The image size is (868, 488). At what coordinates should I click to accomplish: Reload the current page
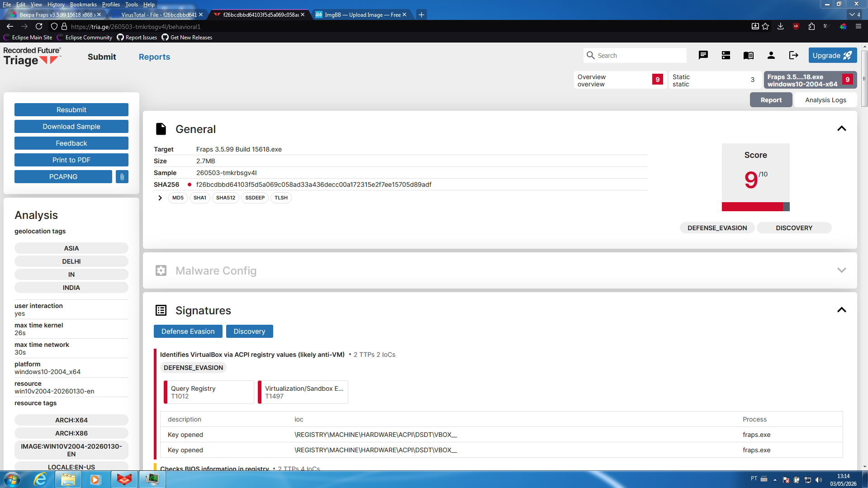[x=39, y=26]
